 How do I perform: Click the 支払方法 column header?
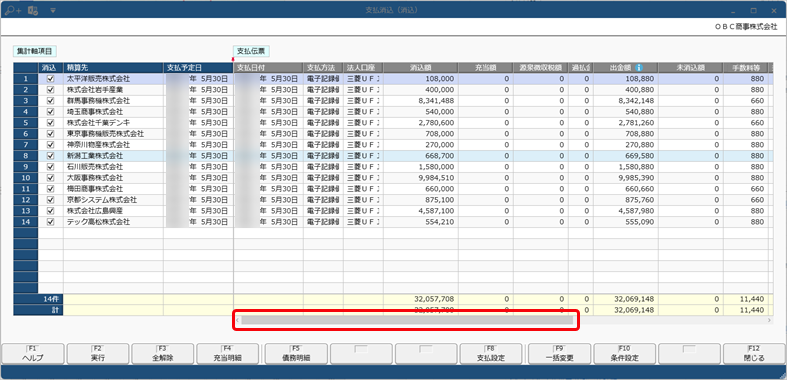click(x=323, y=68)
